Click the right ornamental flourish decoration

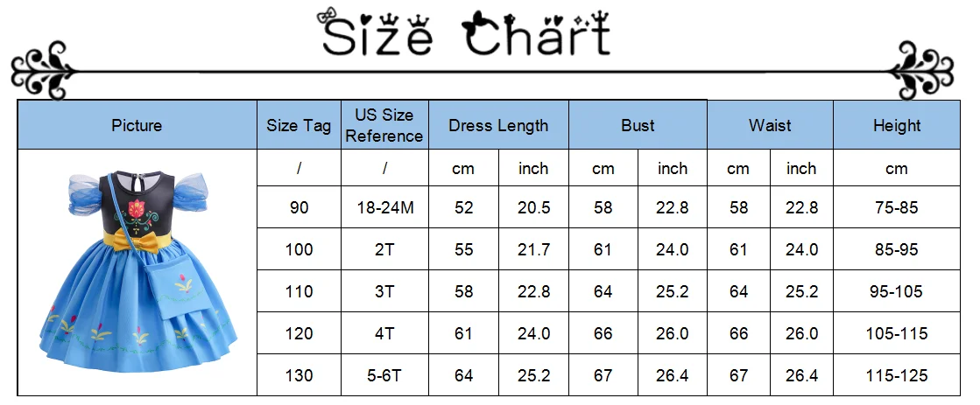click(x=922, y=71)
